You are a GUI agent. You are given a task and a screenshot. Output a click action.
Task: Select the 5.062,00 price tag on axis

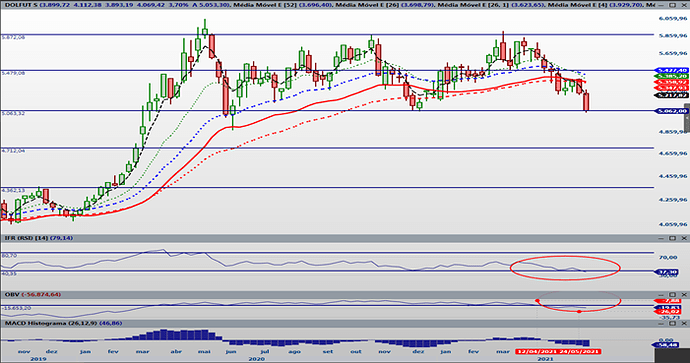(x=672, y=111)
